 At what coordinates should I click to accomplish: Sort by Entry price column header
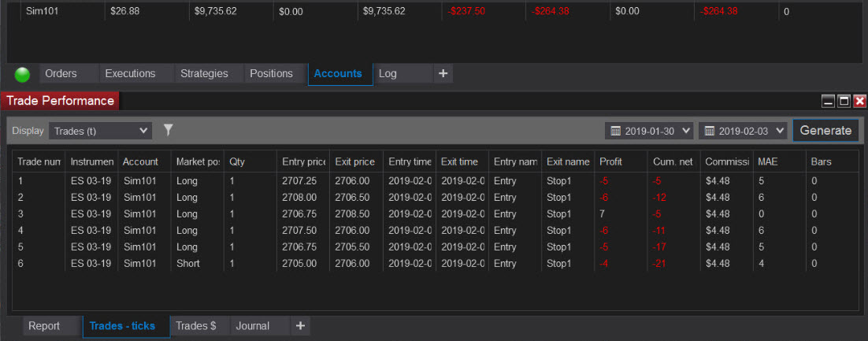click(303, 161)
